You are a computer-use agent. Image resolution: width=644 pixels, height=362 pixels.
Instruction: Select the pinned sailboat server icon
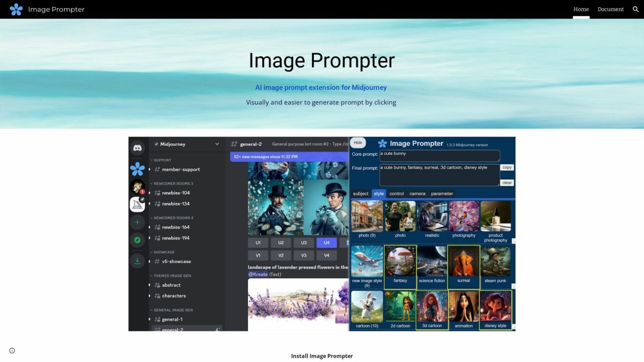pyautogui.click(x=138, y=204)
